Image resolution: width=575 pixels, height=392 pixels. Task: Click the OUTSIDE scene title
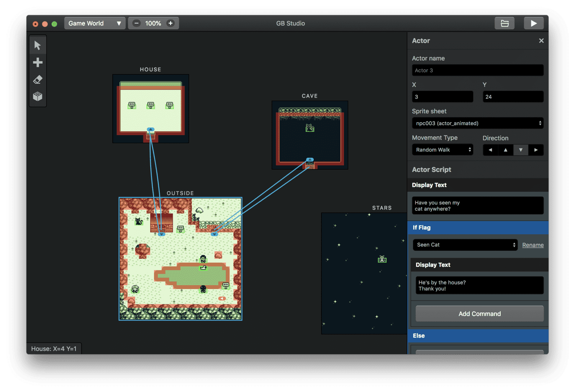180,193
